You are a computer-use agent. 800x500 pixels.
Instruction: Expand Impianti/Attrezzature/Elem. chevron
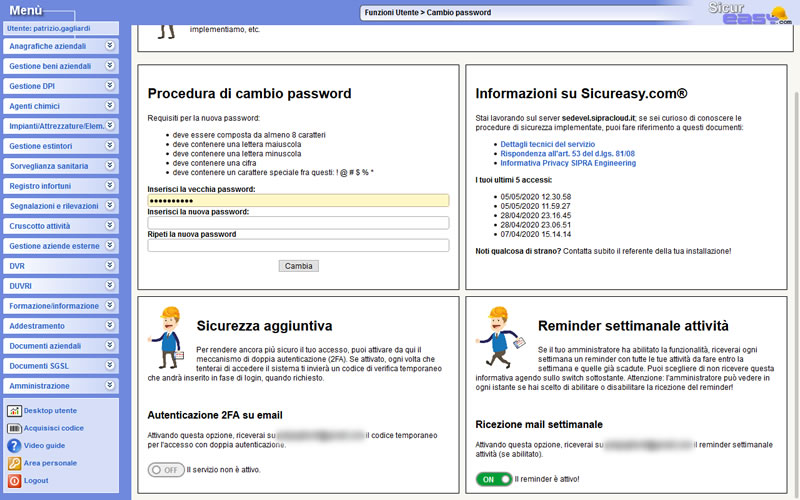pos(110,125)
